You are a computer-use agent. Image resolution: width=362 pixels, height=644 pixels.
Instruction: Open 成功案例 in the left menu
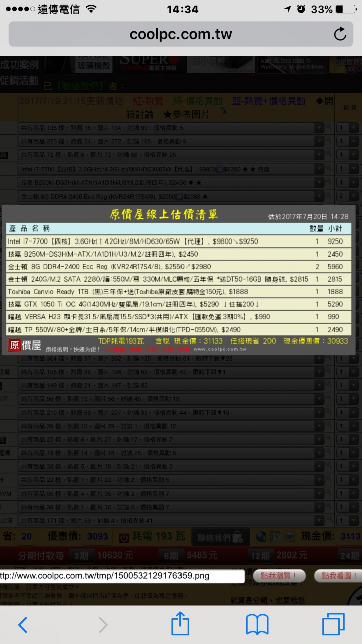click(x=19, y=65)
